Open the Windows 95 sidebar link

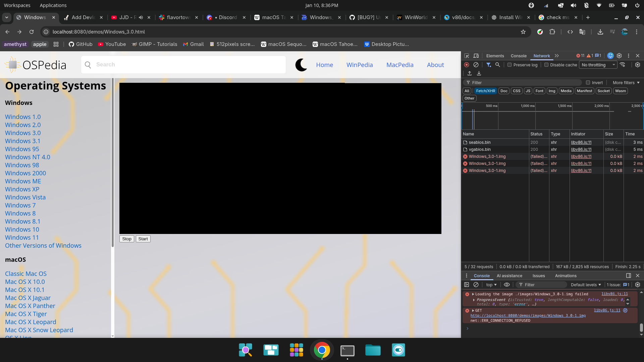(x=22, y=149)
